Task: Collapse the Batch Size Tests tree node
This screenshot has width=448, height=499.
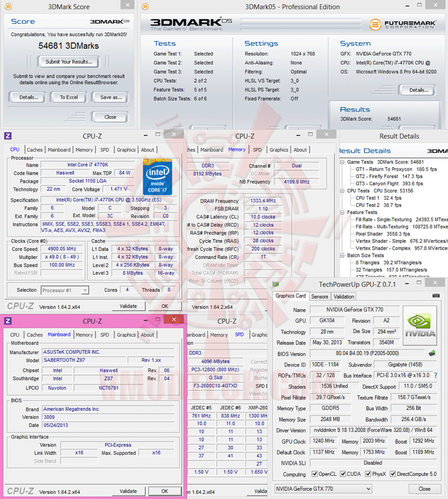Action: click(x=342, y=256)
